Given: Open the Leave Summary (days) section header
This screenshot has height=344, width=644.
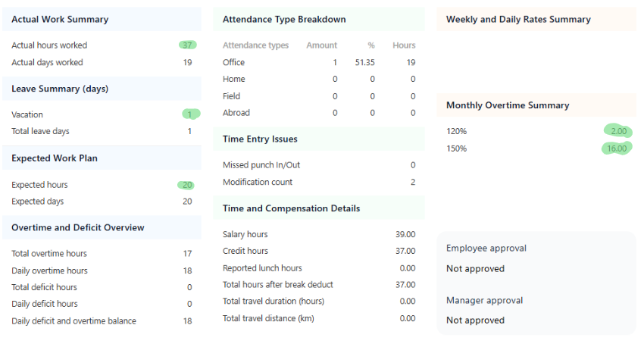Looking at the screenshot, I should tap(60, 89).
